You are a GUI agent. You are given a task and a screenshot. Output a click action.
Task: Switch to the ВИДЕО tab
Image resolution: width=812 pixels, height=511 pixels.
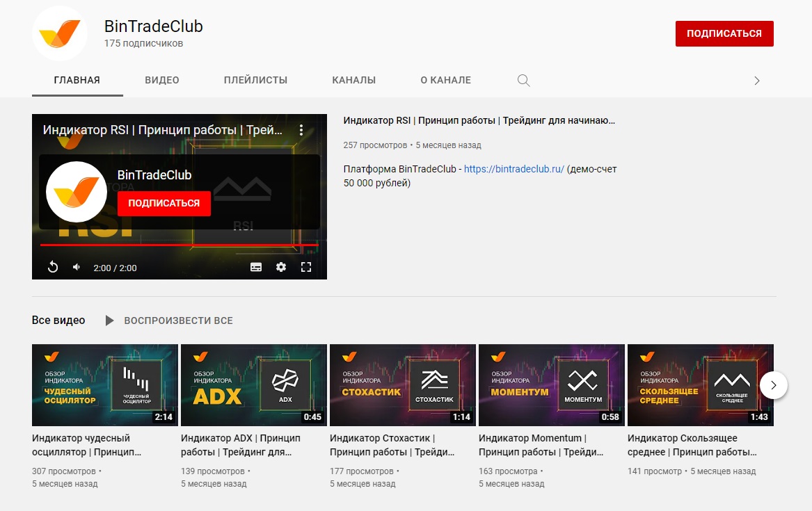(161, 80)
